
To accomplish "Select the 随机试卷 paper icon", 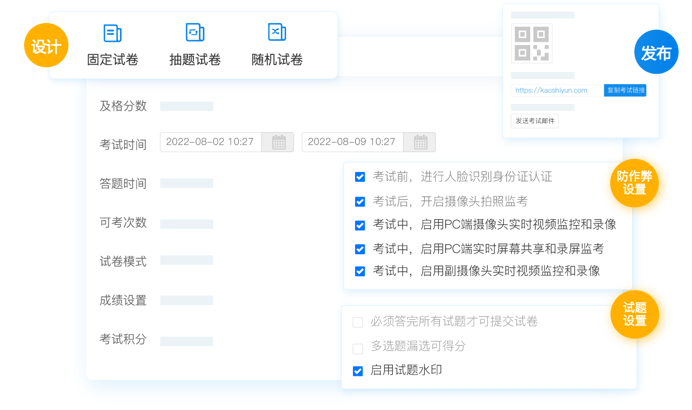I will point(277,34).
